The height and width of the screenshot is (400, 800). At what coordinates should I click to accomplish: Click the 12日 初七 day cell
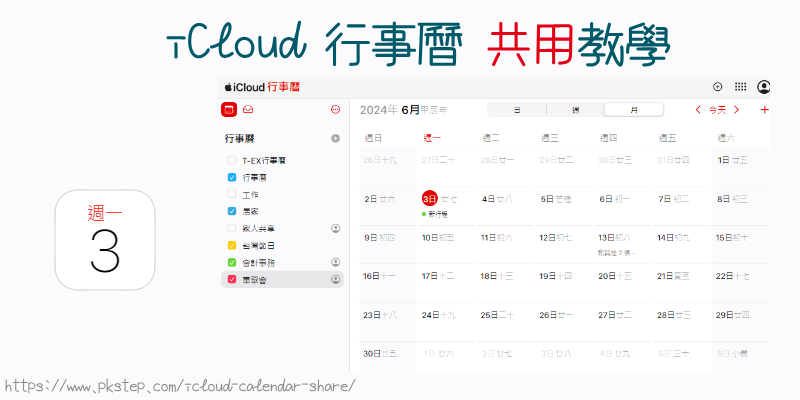tap(563, 244)
